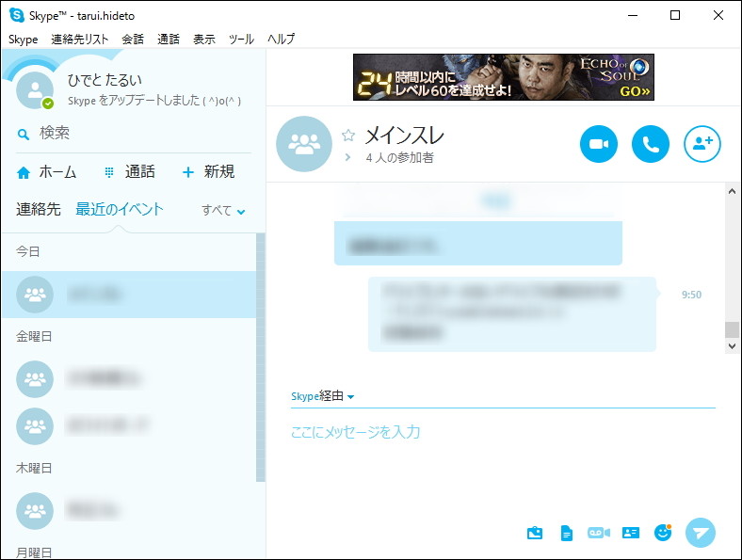Click the chat scrollbar thumb
742x560 pixels.
coord(732,329)
